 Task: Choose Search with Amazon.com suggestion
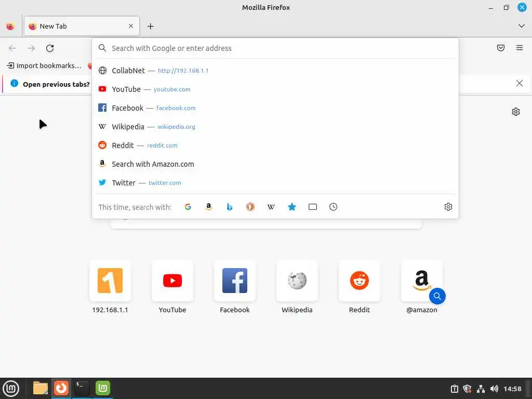(275, 164)
